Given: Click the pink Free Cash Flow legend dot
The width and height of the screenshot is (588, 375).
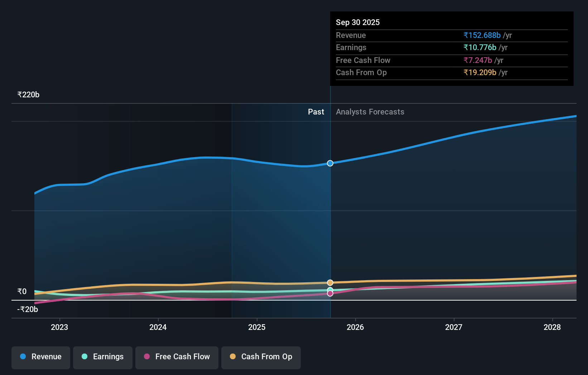Looking at the screenshot, I should [x=147, y=357].
